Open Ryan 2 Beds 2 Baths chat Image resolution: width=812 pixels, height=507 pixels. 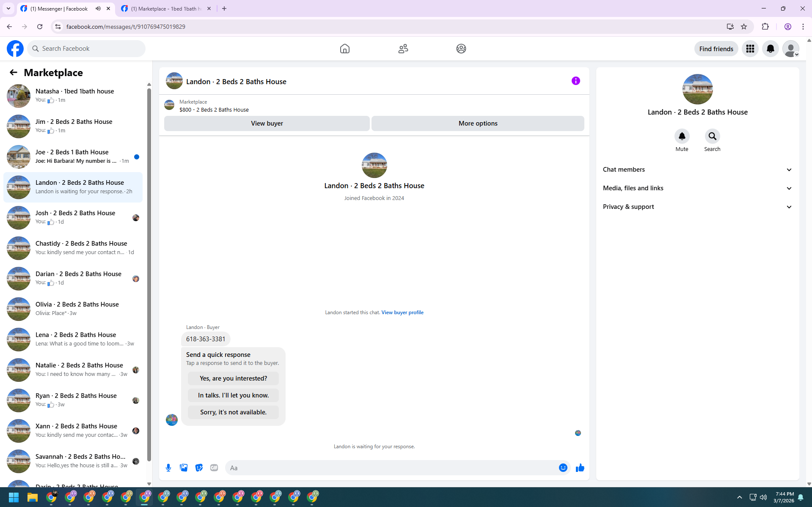[73, 400]
